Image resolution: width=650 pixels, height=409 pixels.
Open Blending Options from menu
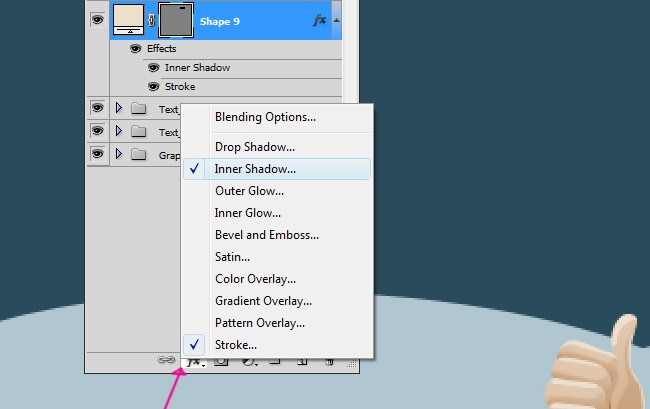point(277,117)
